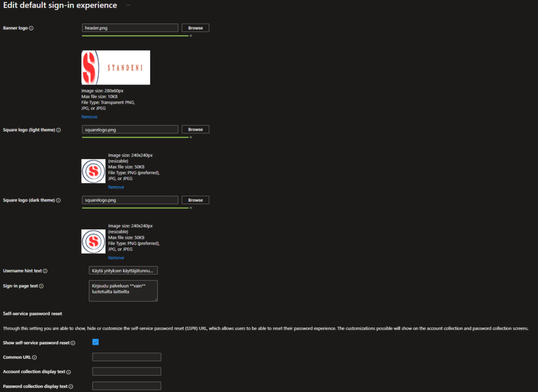View info for Show self-service password reset

click(73, 343)
